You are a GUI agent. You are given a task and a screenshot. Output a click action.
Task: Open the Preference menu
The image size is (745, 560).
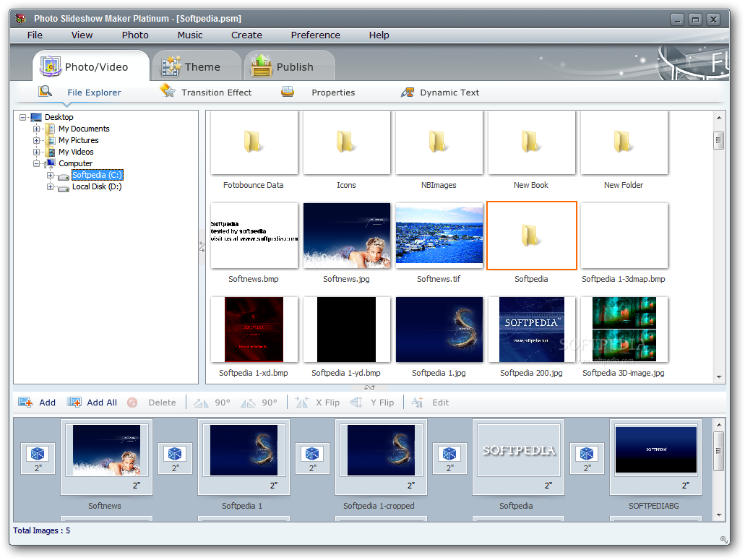click(316, 35)
